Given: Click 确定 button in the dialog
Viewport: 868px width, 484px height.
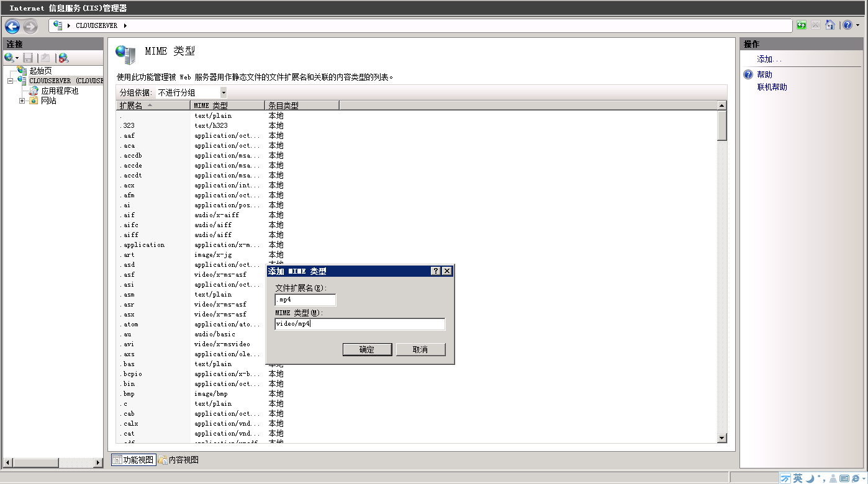Looking at the screenshot, I should [x=367, y=349].
